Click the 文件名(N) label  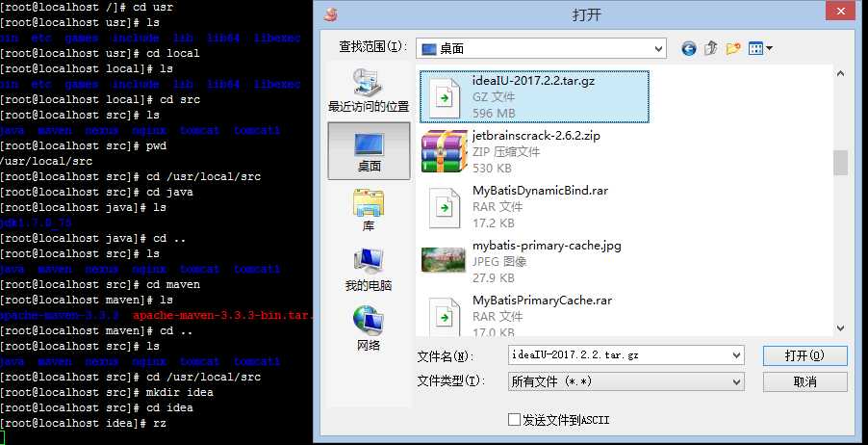(x=445, y=355)
